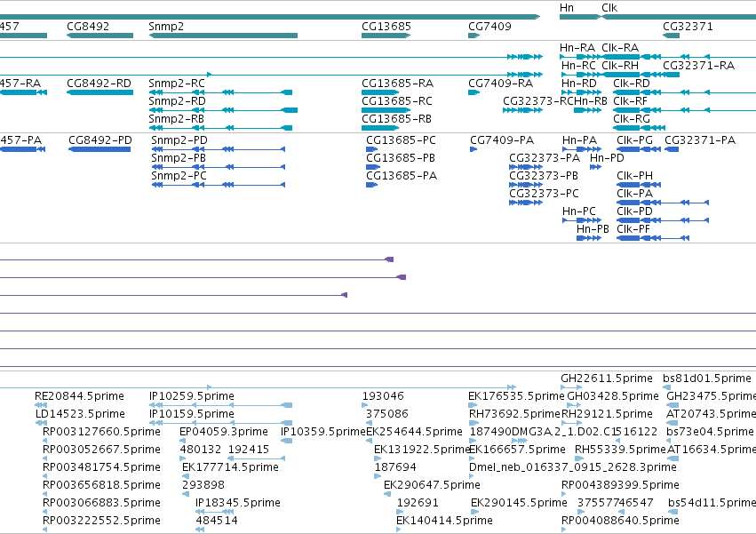
Task: Click the CG8492 gene label
Action: (88, 27)
